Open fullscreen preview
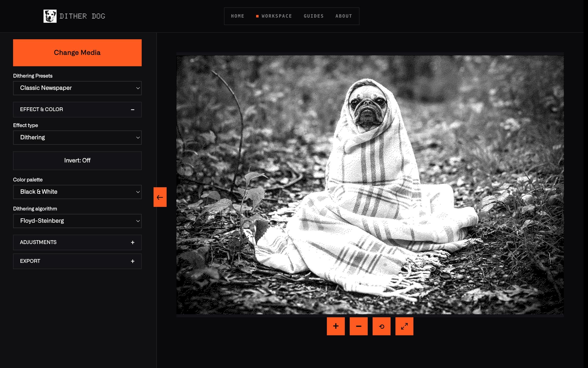This screenshot has width=588, height=368. (x=404, y=326)
